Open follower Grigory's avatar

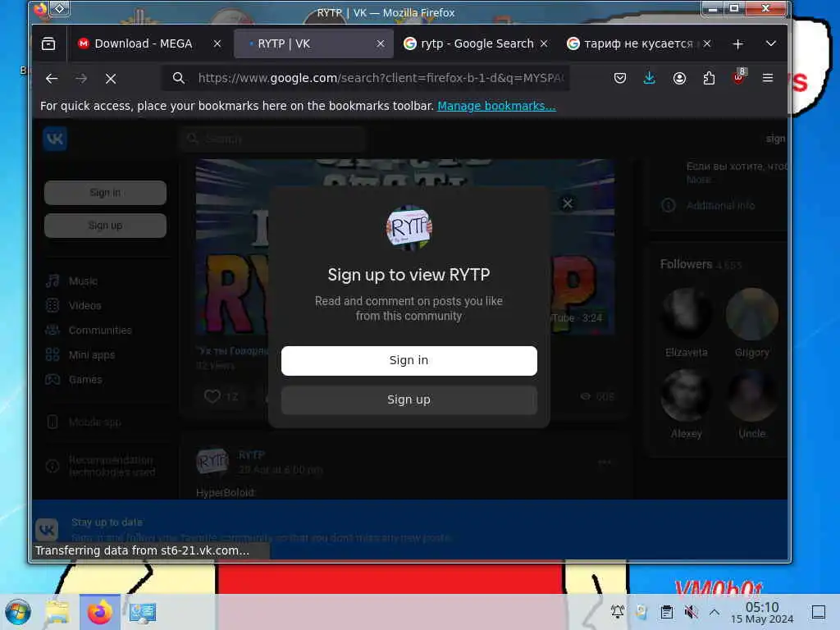click(x=752, y=314)
